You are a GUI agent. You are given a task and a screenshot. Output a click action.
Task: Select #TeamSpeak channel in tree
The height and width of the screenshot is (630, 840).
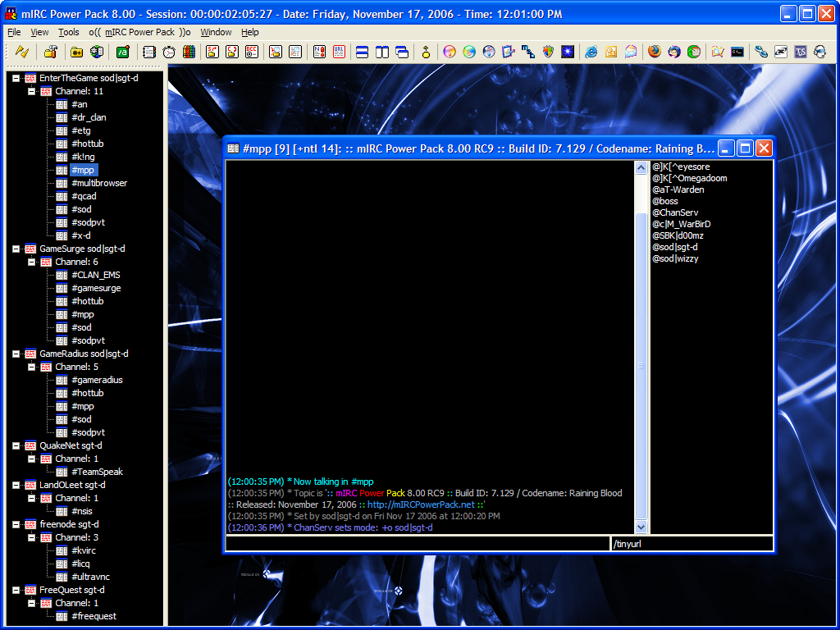point(97,472)
